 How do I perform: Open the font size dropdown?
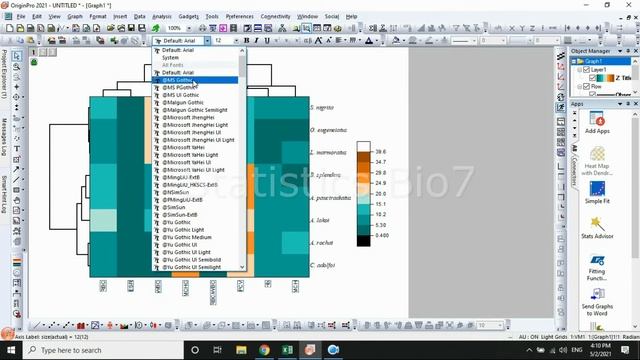(236, 40)
